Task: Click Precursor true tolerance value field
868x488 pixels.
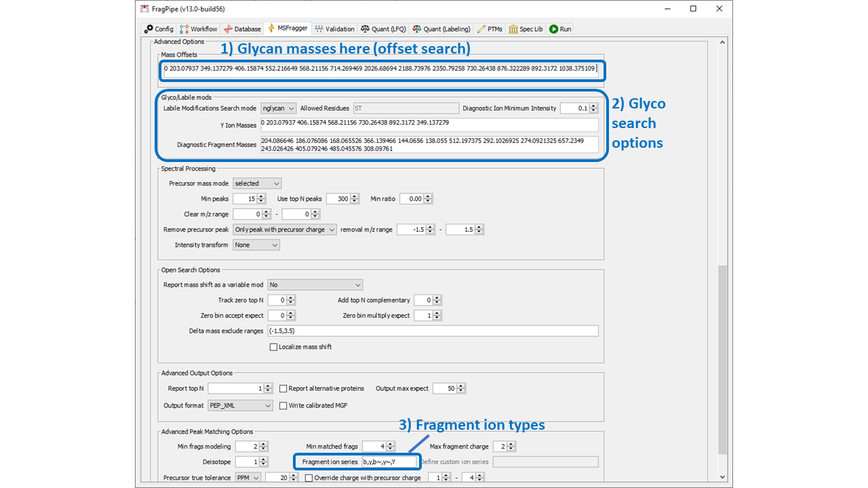Action: tap(277, 477)
